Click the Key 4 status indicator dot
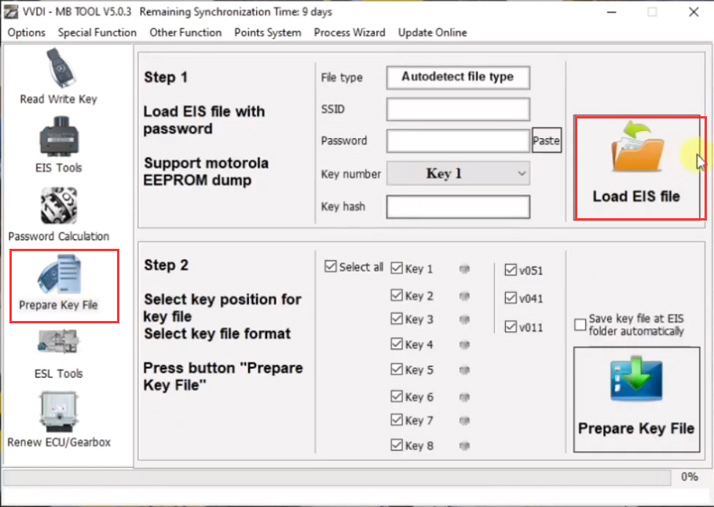Image resolution: width=714 pixels, height=507 pixels. pos(464,345)
